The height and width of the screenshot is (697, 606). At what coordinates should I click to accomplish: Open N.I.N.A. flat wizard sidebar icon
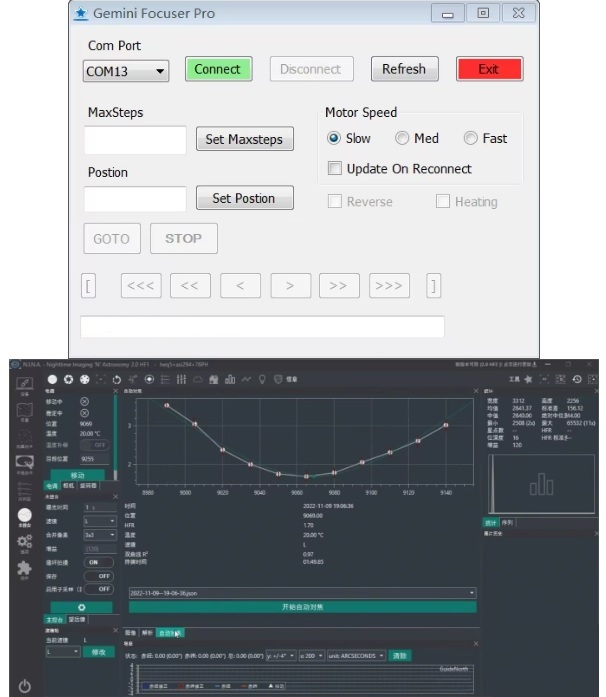[x=24, y=463]
